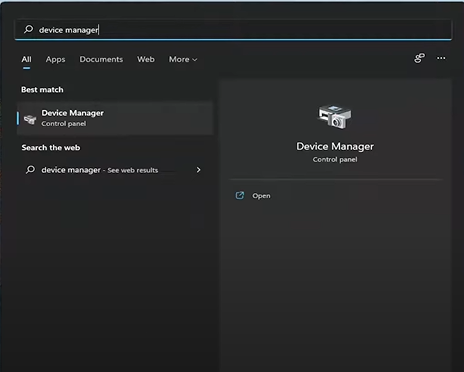The height and width of the screenshot is (372, 464).
Task: Expand the More filter dropdown
Action: click(183, 59)
